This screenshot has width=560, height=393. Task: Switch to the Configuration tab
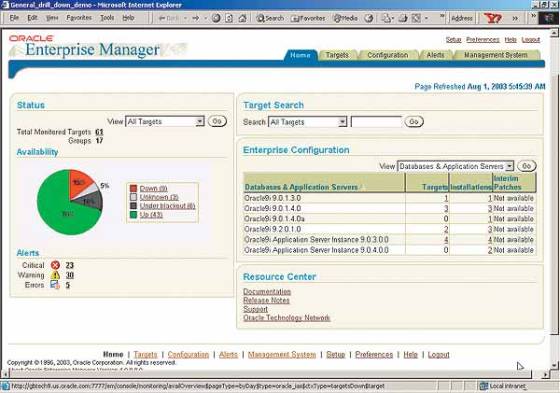coord(388,55)
